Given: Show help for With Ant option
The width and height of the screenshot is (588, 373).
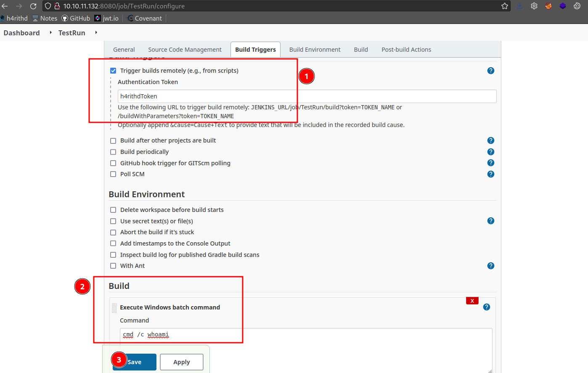Looking at the screenshot, I should click(490, 266).
